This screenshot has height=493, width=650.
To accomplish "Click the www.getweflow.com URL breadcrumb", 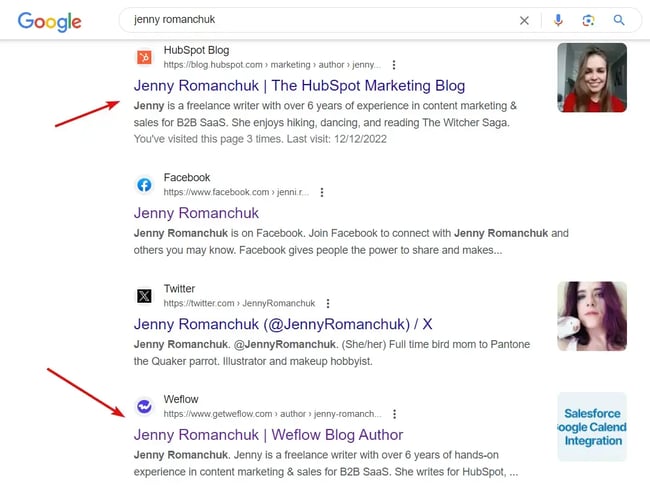I will (x=272, y=414).
